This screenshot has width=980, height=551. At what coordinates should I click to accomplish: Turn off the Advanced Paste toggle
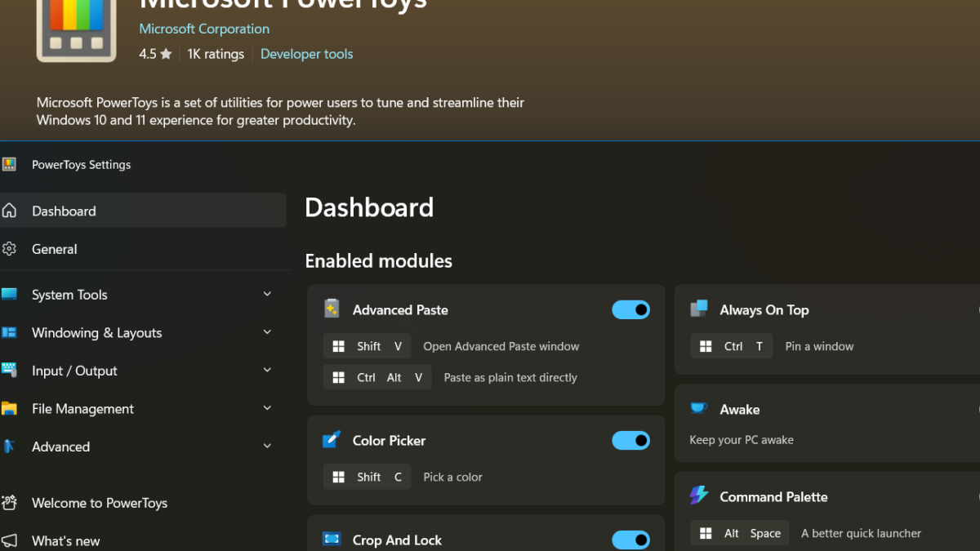tap(631, 309)
